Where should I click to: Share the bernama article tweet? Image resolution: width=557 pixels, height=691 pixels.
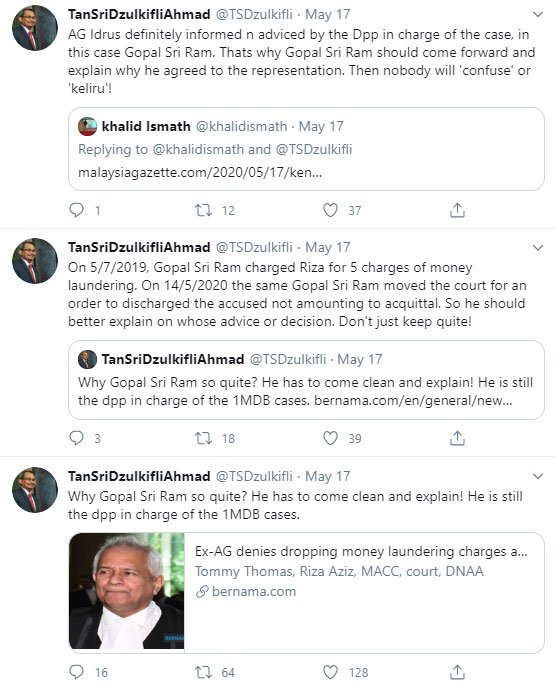(457, 672)
